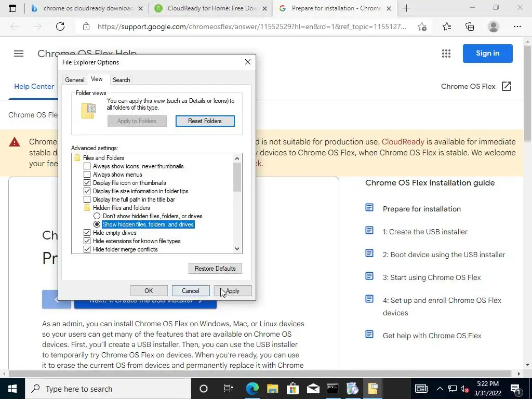The height and width of the screenshot is (399, 532).
Task: Enable Display the full path in title bar
Action: pyautogui.click(x=87, y=199)
